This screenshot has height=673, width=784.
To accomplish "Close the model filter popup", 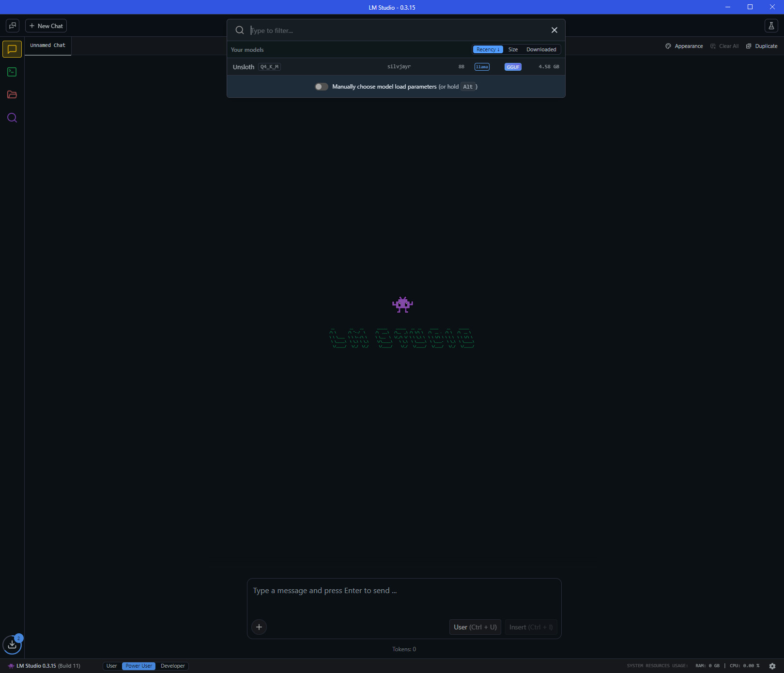I will coord(554,30).
